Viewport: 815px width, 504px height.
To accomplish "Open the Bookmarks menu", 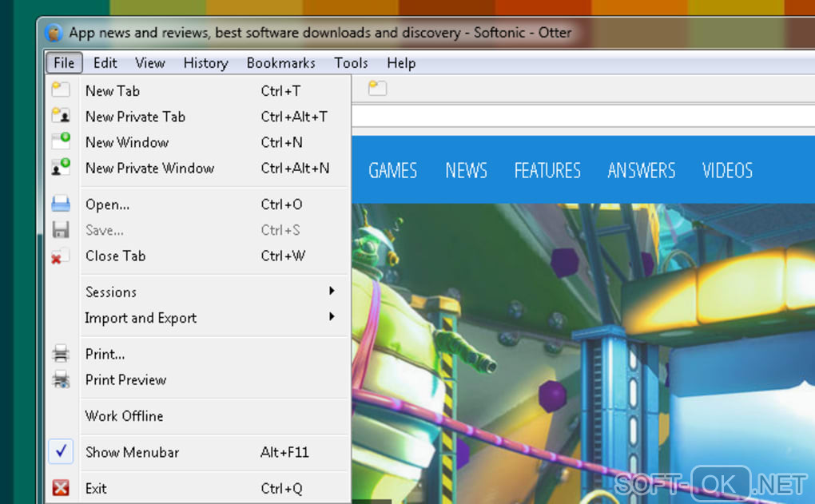I will (x=281, y=63).
